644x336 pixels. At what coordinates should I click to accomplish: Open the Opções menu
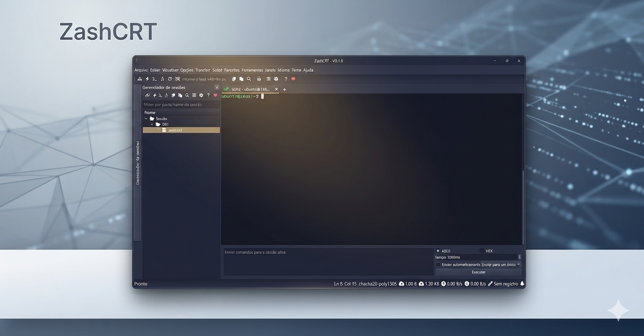(187, 70)
